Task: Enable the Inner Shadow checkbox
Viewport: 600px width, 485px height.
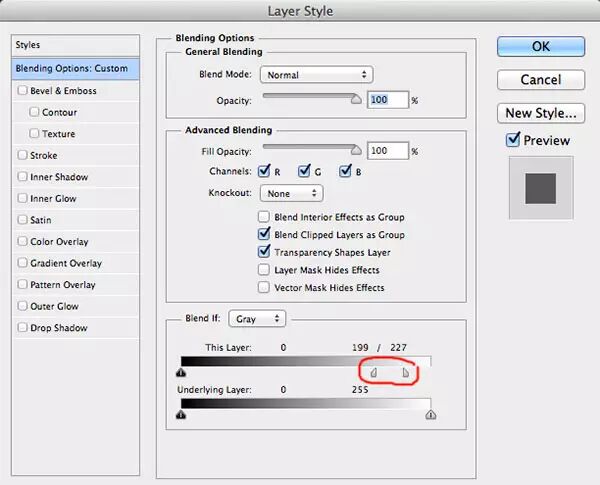Action: coord(23,176)
